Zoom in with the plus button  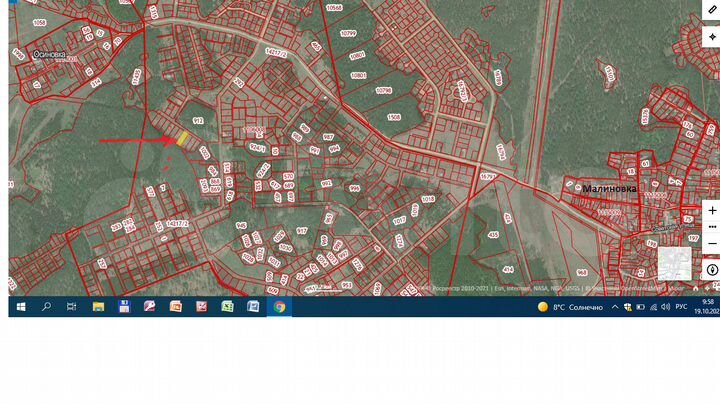click(711, 210)
